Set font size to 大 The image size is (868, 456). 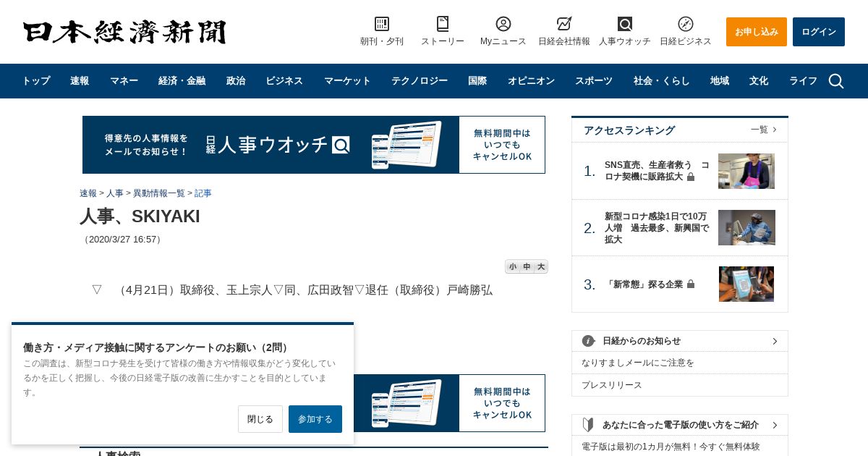point(540,267)
